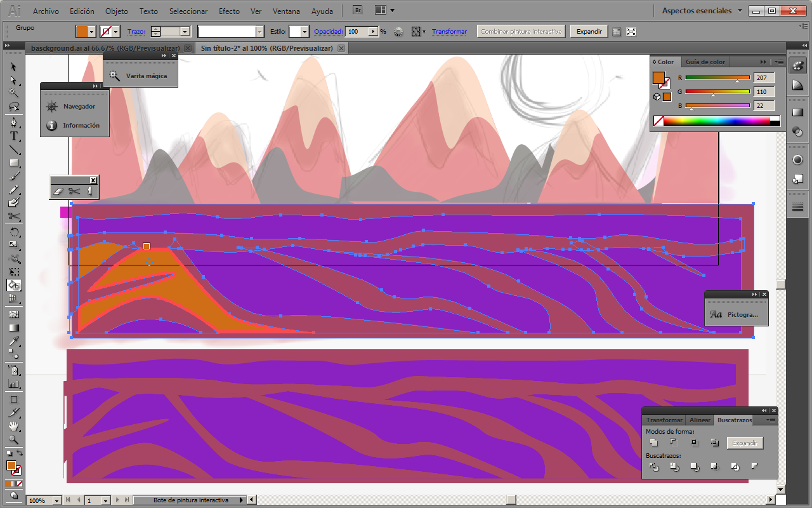Open the stroke weight dropdown
The width and height of the screenshot is (812, 508).
pos(185,31)
